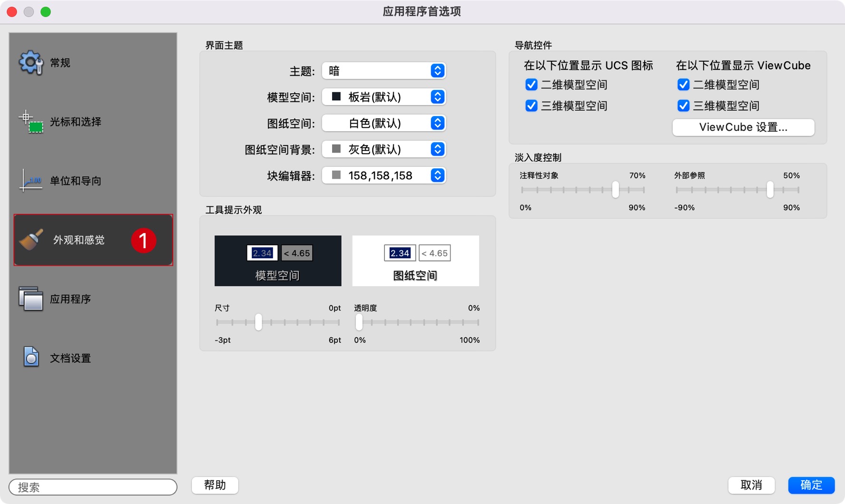Toggle ViewCube display in 二维模型空间

point(684,84)
